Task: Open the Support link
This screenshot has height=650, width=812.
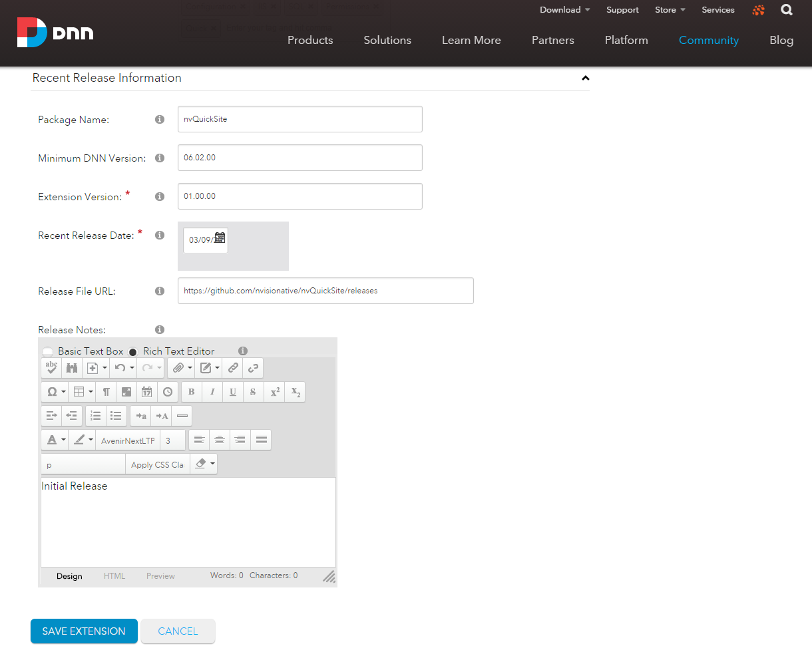Action: tap(622, 10)
